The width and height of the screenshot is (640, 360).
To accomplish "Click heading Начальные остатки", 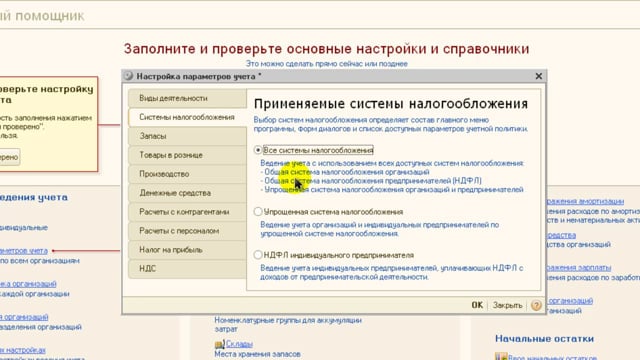I will pos(544,338).
